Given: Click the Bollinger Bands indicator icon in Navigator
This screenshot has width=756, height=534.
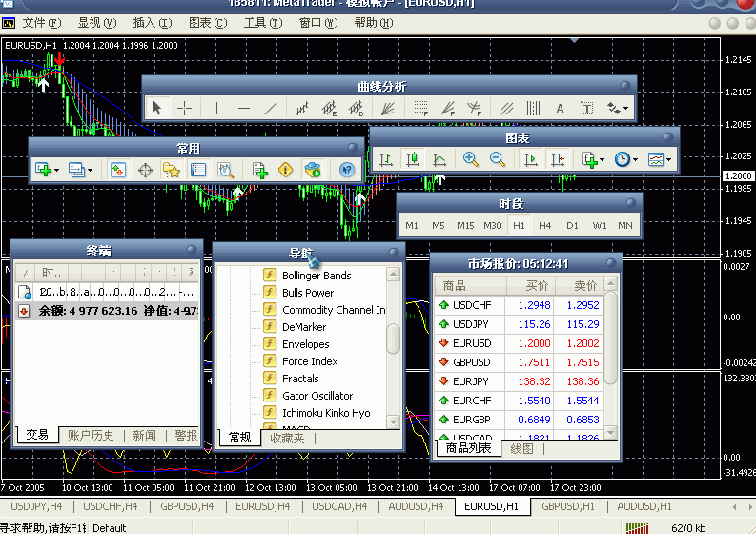Looking at the screenshot, I should [x=270, y=275].
